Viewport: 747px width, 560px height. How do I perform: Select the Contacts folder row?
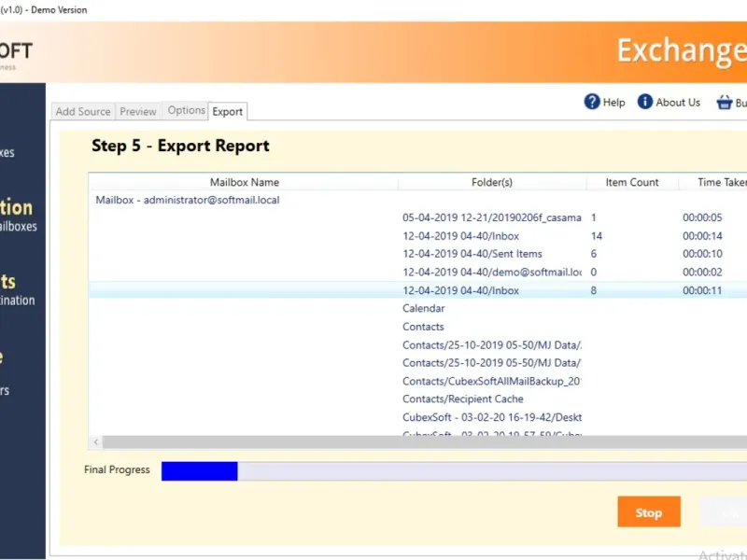pyautogui.click(x=418, y=327)
